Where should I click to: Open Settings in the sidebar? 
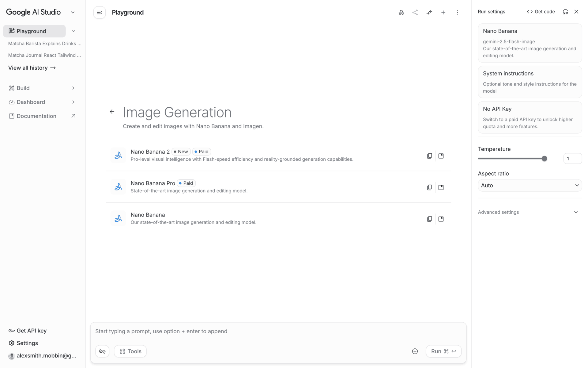24,343
